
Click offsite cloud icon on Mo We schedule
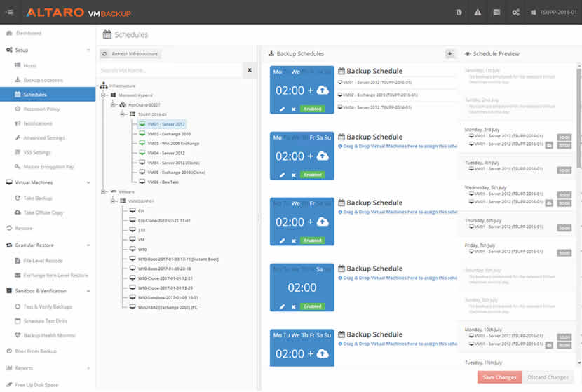[x=323, y=90]
